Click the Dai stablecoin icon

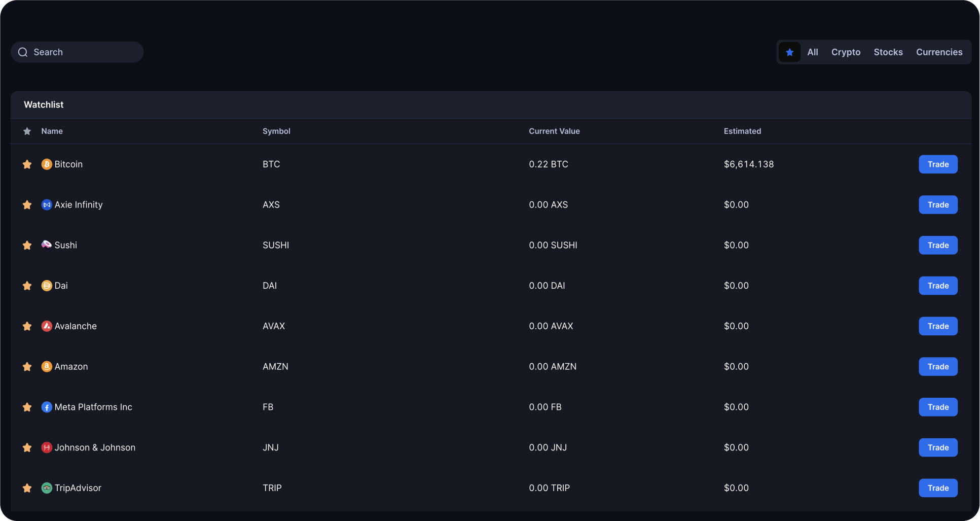tap(47, 286)
